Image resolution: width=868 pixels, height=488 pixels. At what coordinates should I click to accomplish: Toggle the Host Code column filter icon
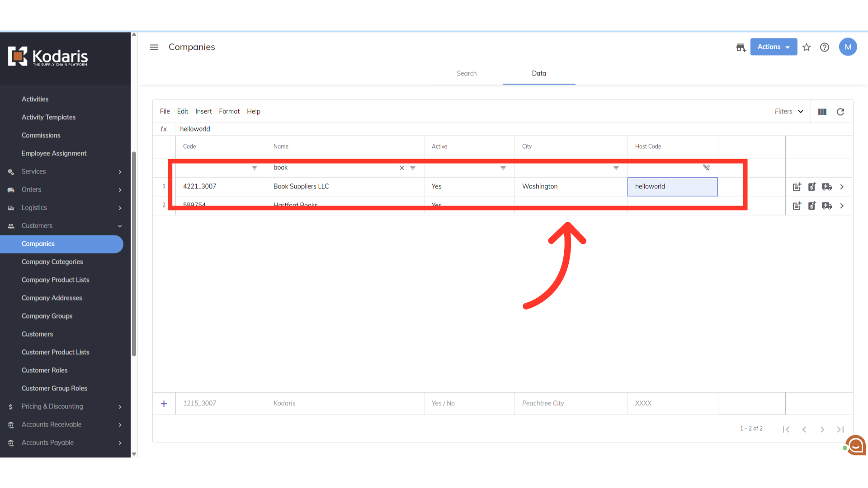(707, 168)
